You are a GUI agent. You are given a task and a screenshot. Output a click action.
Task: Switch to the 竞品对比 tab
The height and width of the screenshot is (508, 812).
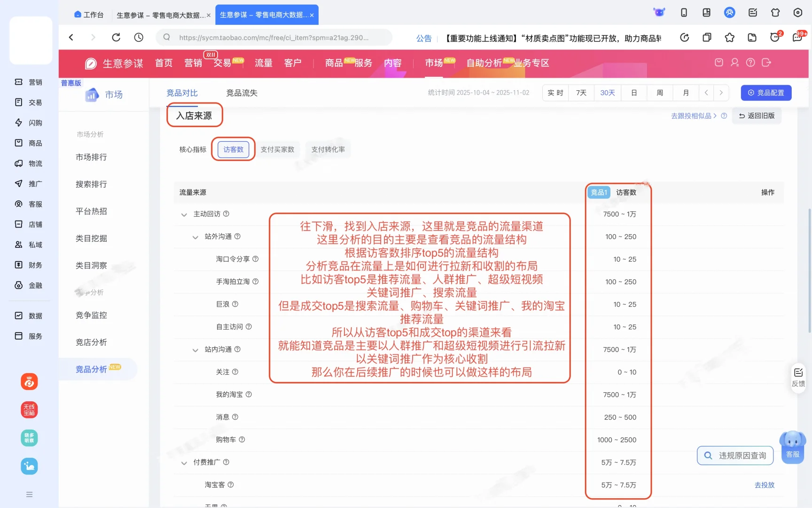[182, 93]
